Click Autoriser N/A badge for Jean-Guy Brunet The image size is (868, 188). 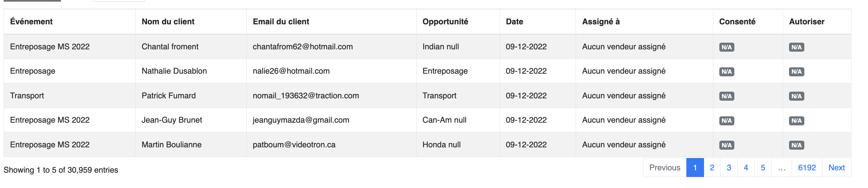click(796, 121)
